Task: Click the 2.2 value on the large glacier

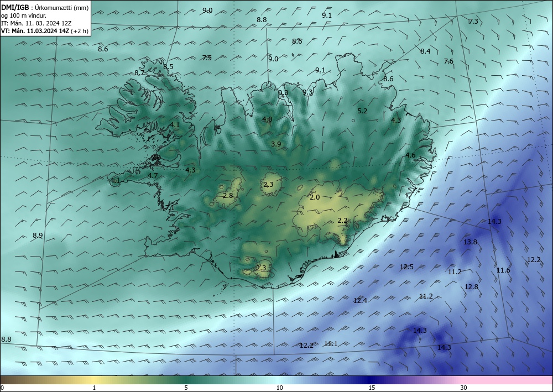Action: 342,221
